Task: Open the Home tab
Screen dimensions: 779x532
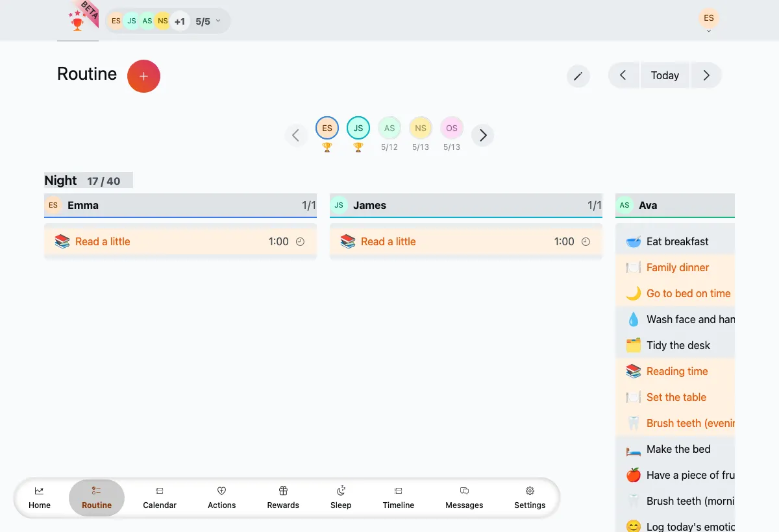Action: point(40,498)
